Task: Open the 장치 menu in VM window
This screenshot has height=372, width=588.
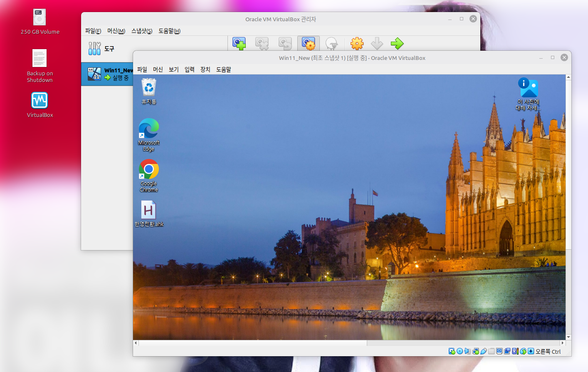Action: [205, 69]
